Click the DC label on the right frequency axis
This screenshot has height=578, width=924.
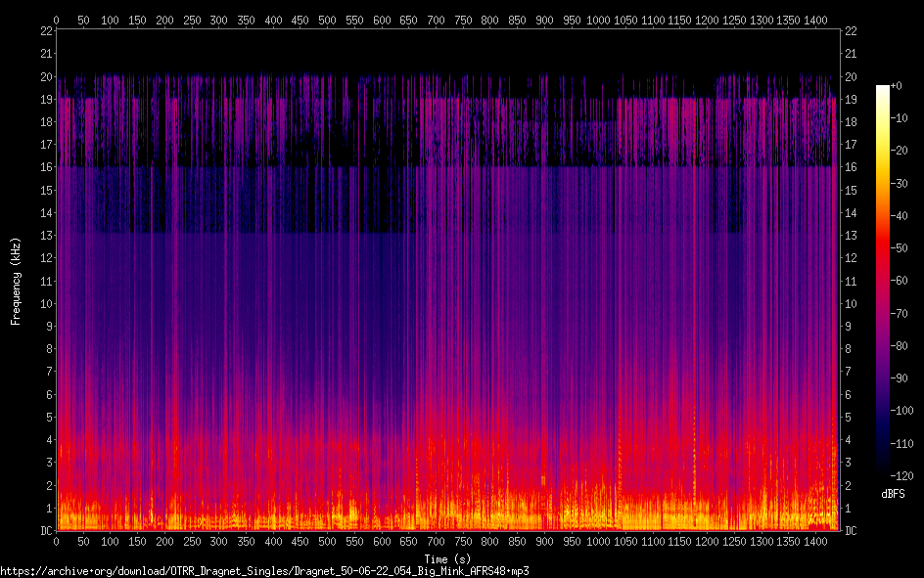[851, 531]
